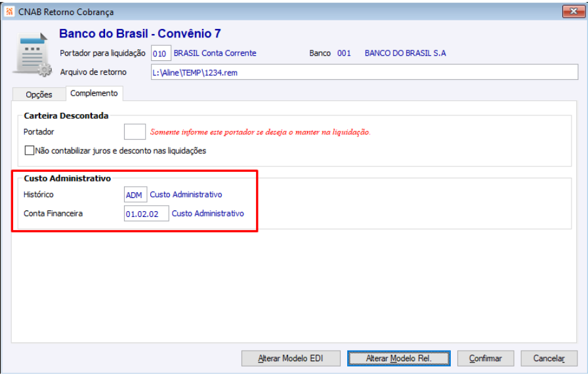
Task: Click the Carteira Descontada Portador input box
Action: tap(135, 132)
